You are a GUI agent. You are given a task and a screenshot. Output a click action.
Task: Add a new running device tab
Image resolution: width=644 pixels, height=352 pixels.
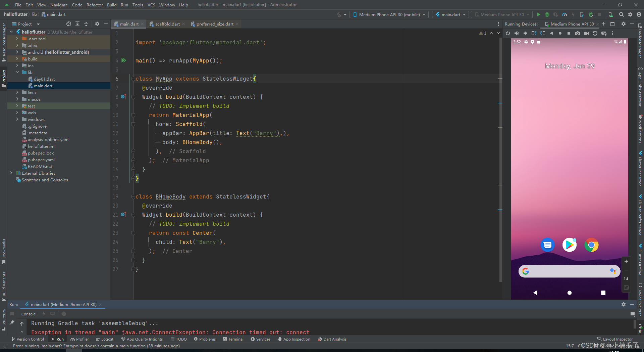pyautogui.click(x=604, y=24)
